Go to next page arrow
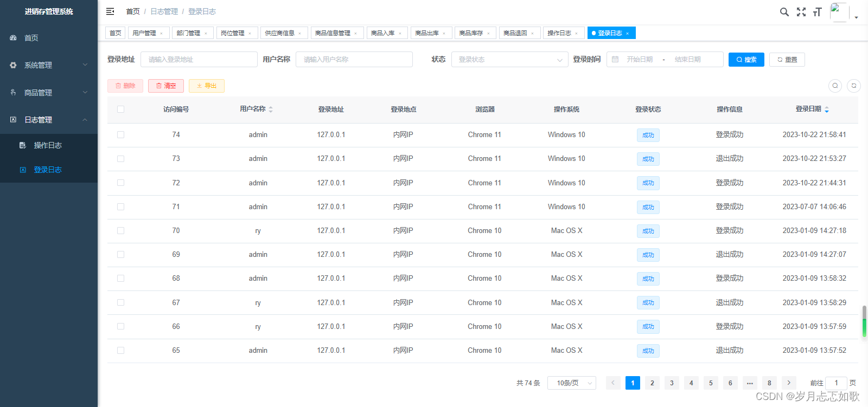868x407 pixels. pyautogui.click(x=789, y=383)
